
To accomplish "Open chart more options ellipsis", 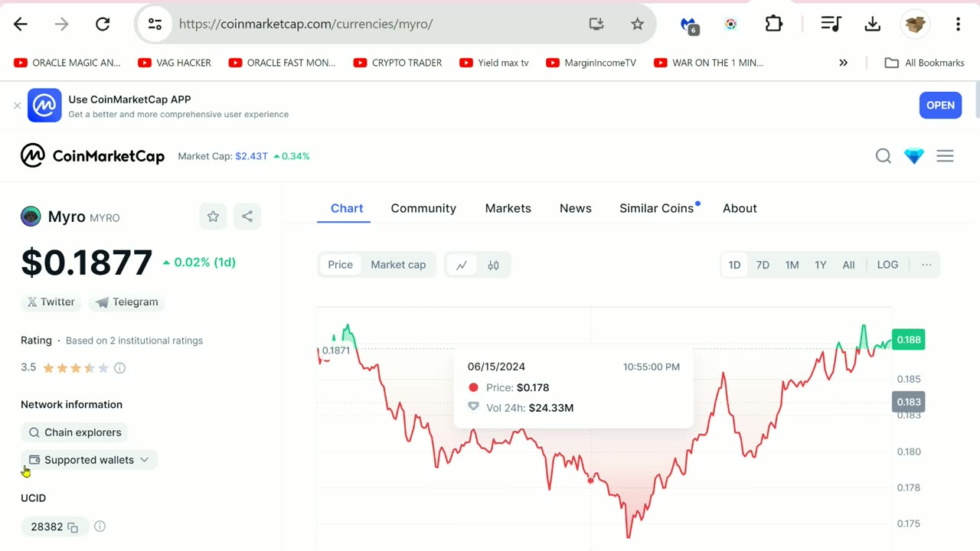I will (926, 265).
